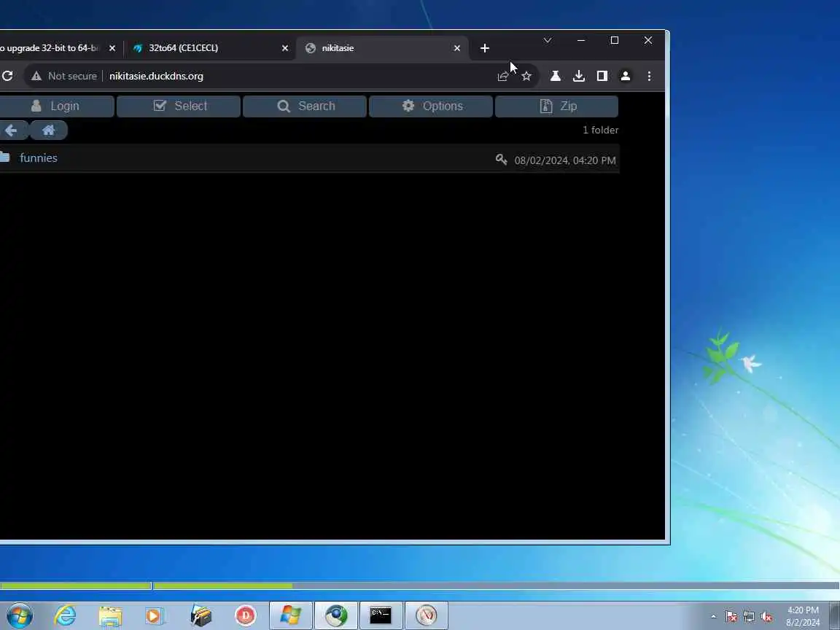Click the muted volume tray icon

coord(766,617)
